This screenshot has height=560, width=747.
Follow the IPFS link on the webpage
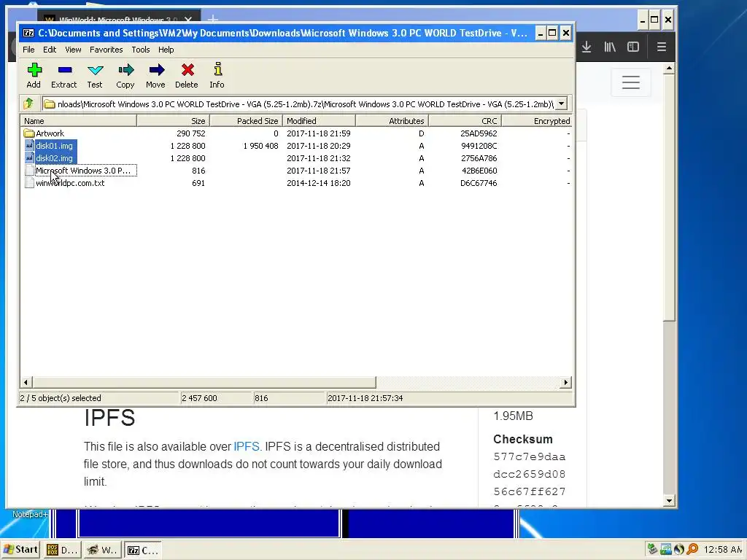[x=246, y=447]
